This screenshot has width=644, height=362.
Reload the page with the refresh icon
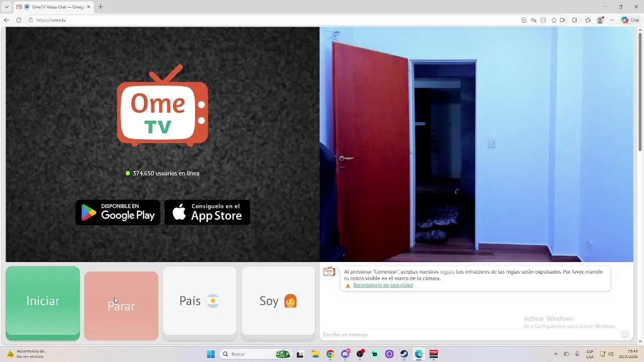[x=19, y=20]
